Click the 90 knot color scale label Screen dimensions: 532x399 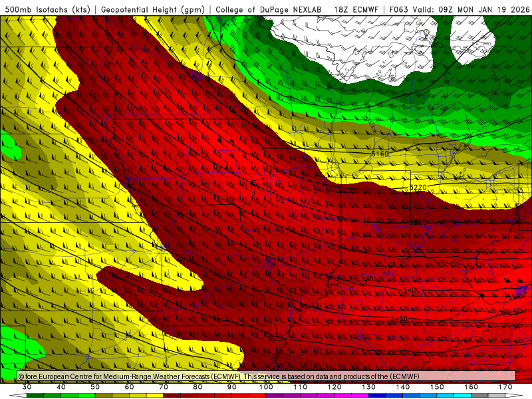coord(232,387)
